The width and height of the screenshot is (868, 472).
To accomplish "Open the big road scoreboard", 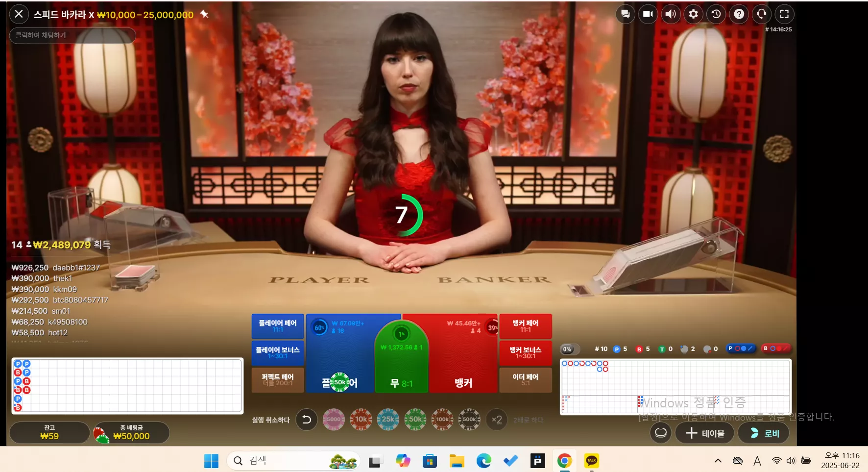I will [x=675, y=377].
